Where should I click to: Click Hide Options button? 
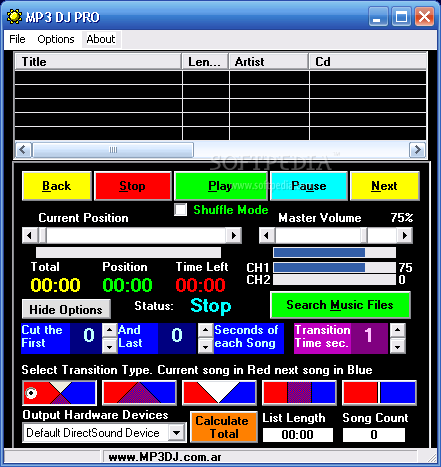[x=66, y=309]
